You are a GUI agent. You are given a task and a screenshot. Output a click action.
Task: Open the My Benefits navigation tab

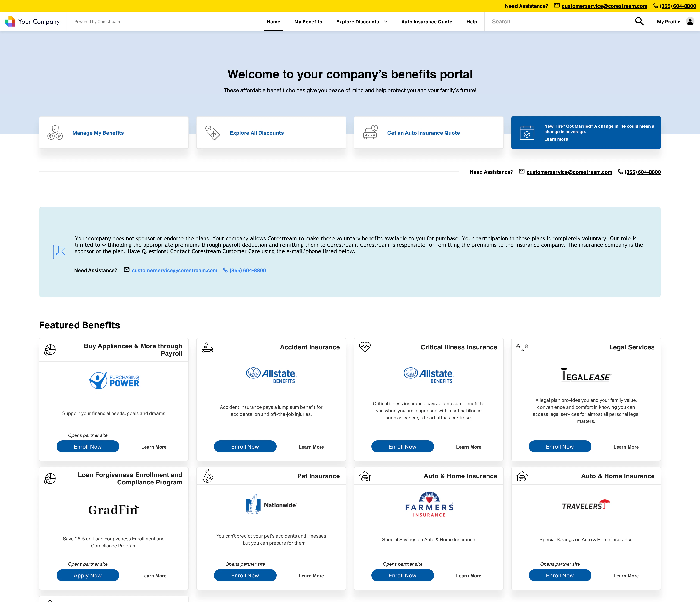308,22
